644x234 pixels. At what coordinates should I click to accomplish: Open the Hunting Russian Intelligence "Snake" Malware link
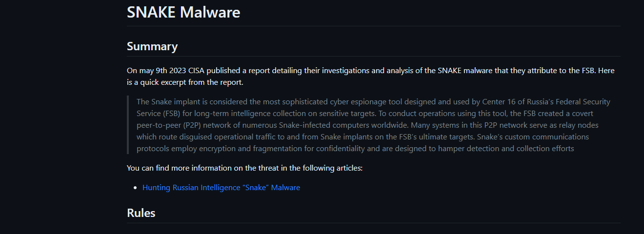click(221, 187)
